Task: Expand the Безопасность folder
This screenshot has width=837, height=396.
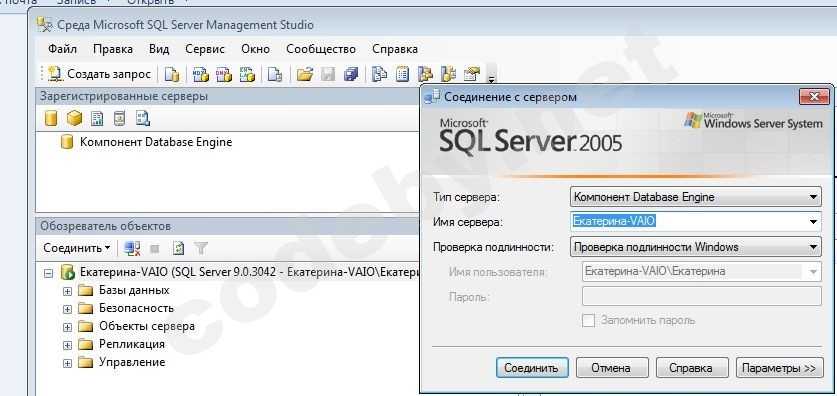Action: pos(67,309)
